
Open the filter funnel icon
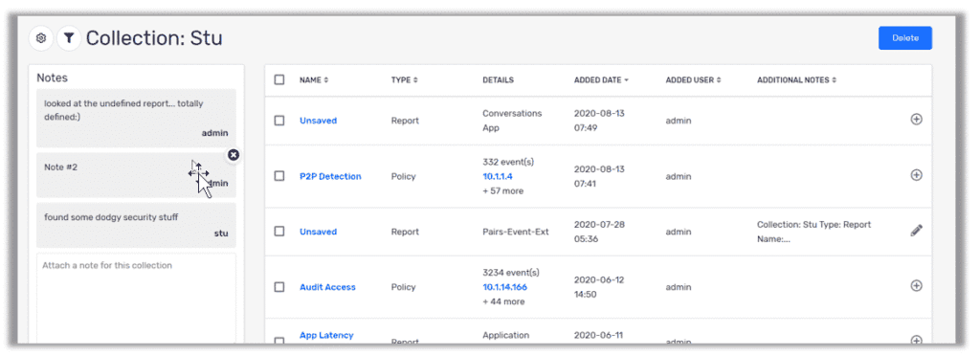[69, 38]
